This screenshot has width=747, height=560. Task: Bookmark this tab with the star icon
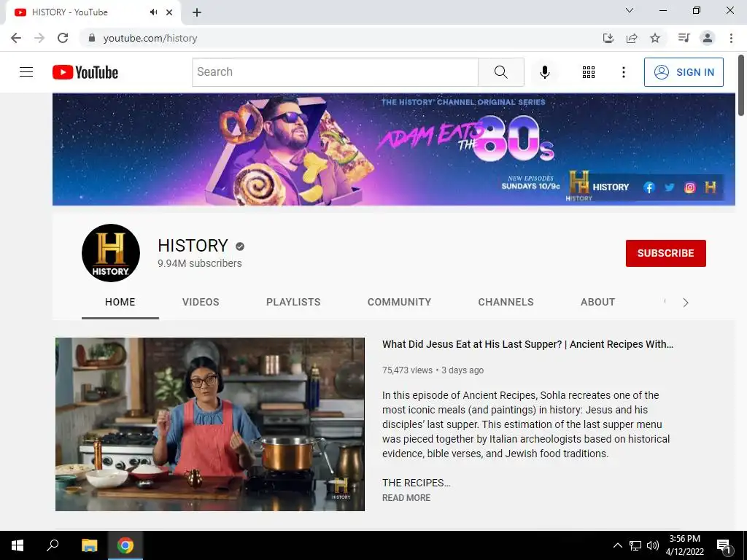coord(655,38)
